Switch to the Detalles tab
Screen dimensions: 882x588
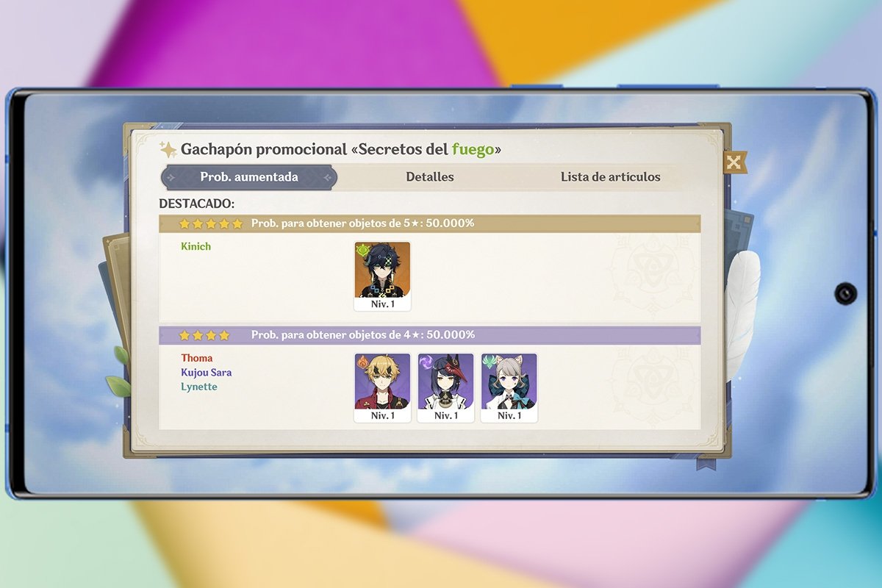[x=430, y=177]
